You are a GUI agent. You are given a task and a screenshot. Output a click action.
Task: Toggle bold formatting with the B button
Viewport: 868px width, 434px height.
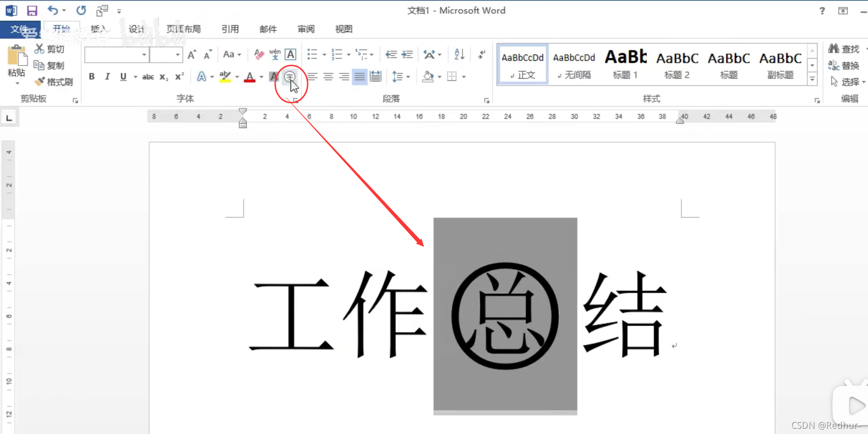tap(91, 76)
